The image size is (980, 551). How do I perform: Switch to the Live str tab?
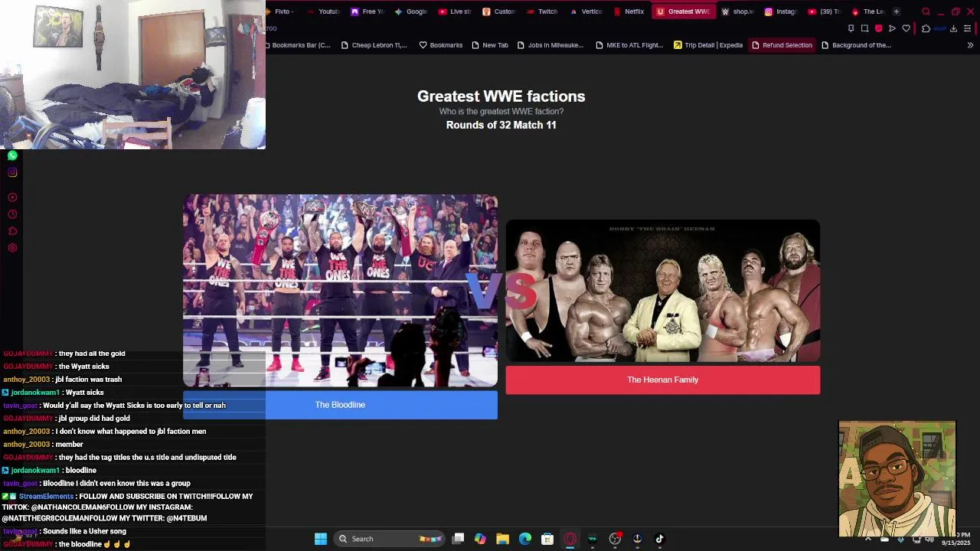click(456, 11)
